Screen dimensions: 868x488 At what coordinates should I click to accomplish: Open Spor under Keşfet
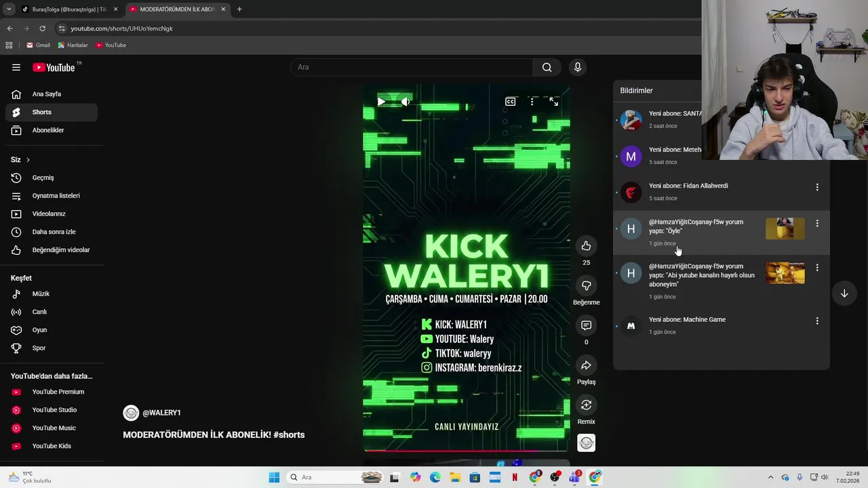[x=52, y=348]
